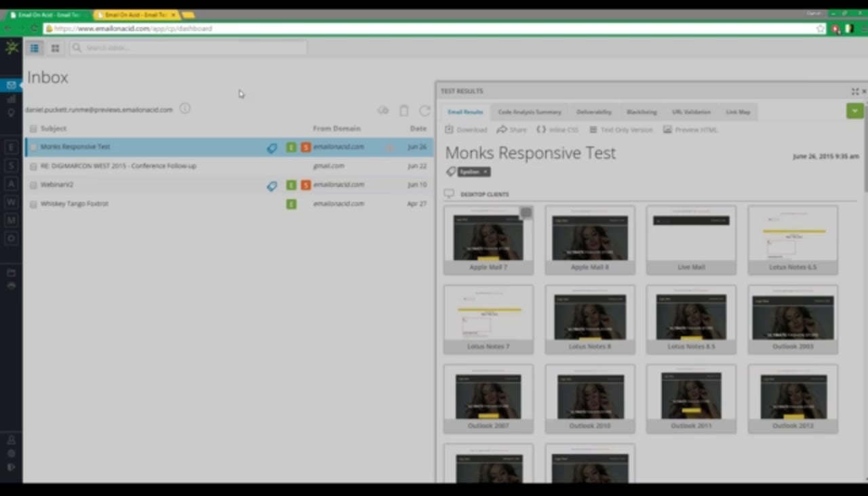Switch to the first Email On Acid browser tab
The height and width of the screenshot is (496, 868).
(47, 14)
